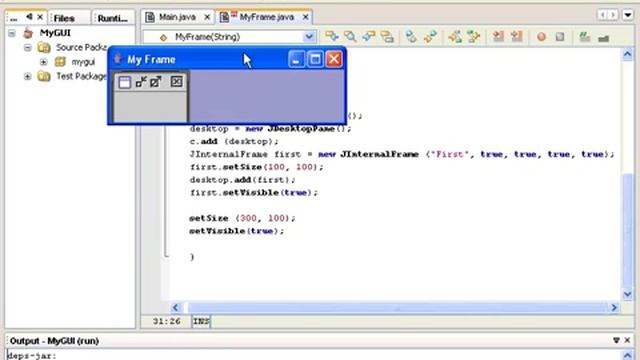640x360 pixels.
Task: Iconify the internal frame inside My Frame
Action: pyautogui.click(x=141, y=82)
